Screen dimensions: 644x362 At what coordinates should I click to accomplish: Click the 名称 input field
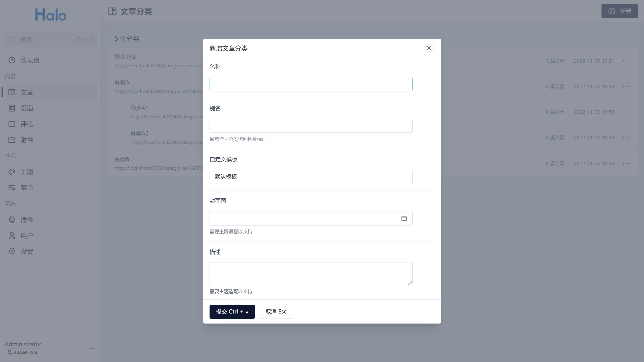[x=311, y=84]
